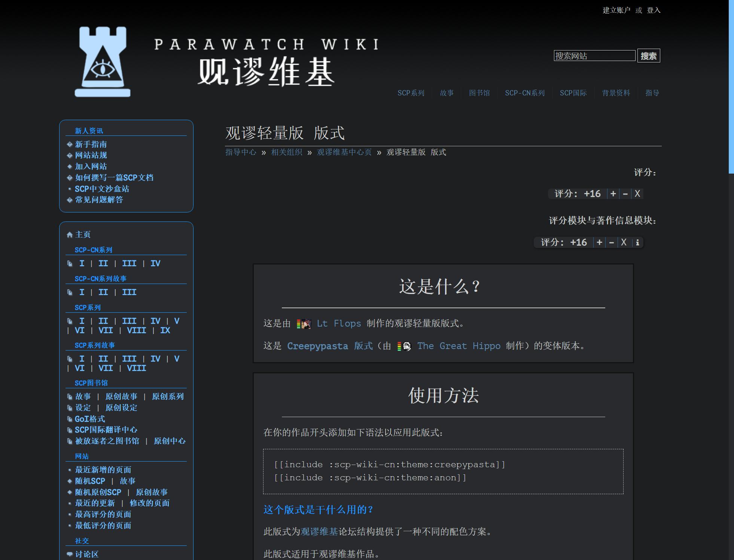Click the speech bubble icon beside 讨论区
This screenshot has height=560, width=734.
pos(69,554)
